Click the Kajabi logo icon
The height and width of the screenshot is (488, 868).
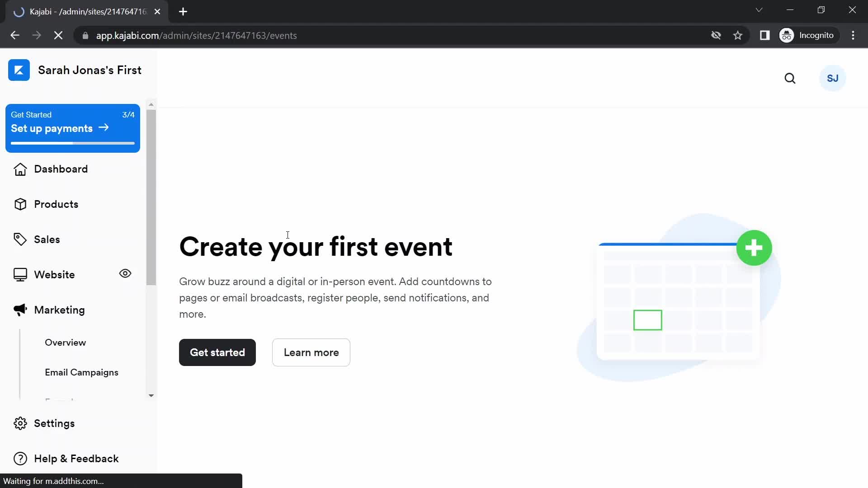coord(19,70)
